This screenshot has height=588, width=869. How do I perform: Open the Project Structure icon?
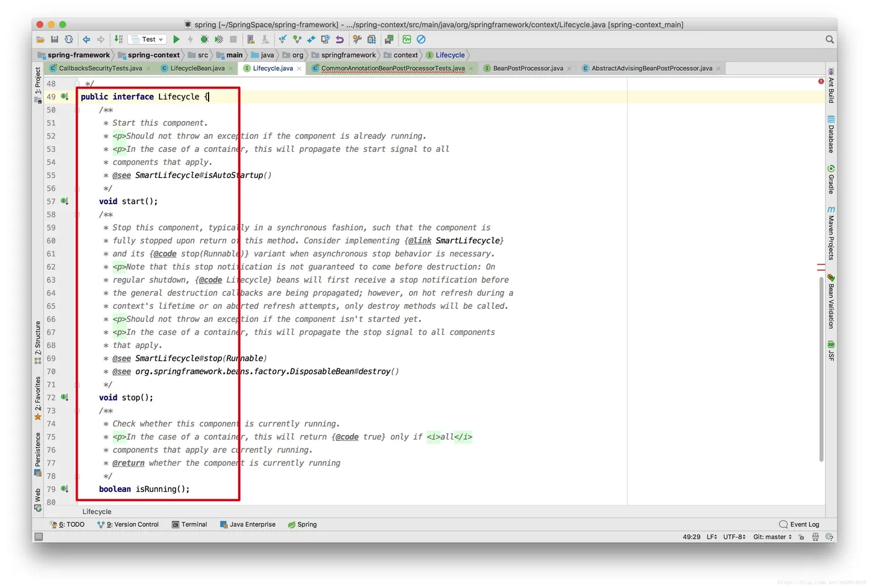coord(371,39)
